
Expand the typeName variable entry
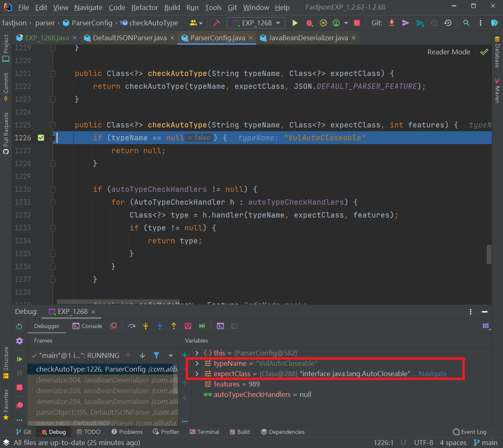196,363
